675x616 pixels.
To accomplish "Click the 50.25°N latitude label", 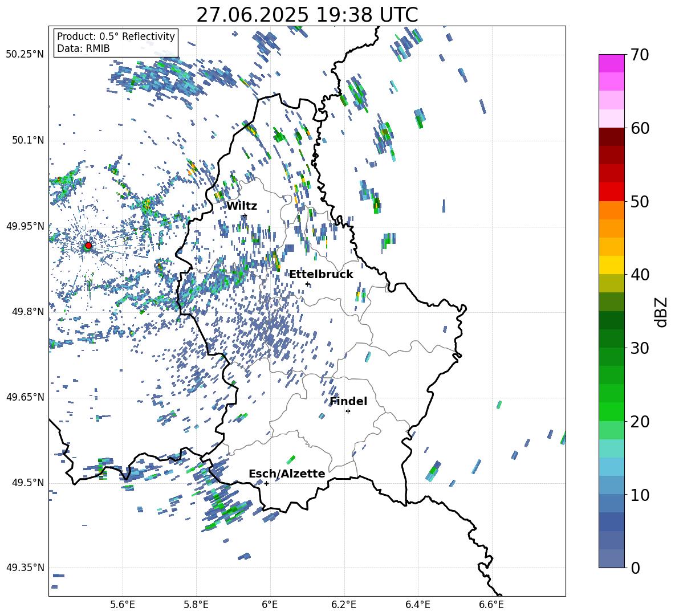I will click(25, 55).
